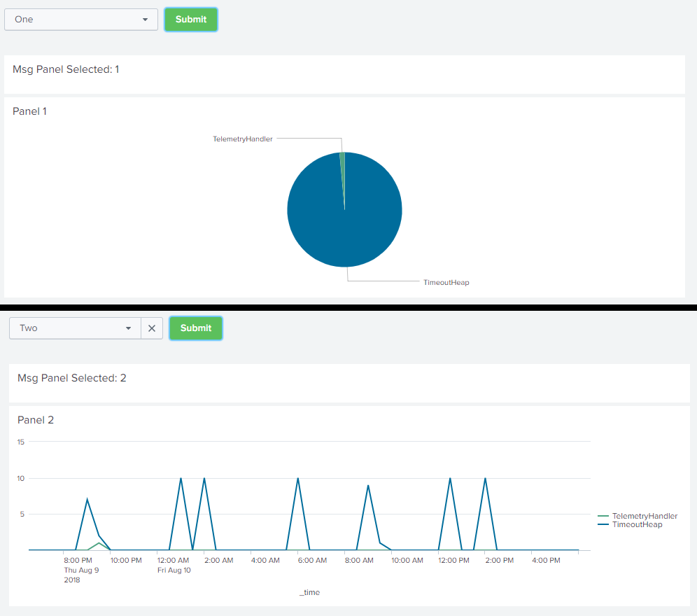Viewport: 697px width, 616px height.
Task: Clear the "Two" selection with the X icon
Action: coord(152,328)
